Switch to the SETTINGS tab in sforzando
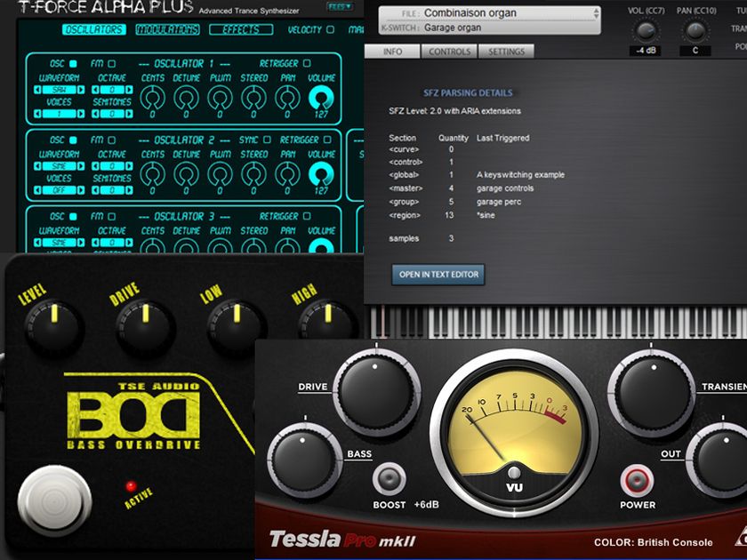Image resolution: width=747 pixels, height=560 pixels. click(x=507, y=52)
